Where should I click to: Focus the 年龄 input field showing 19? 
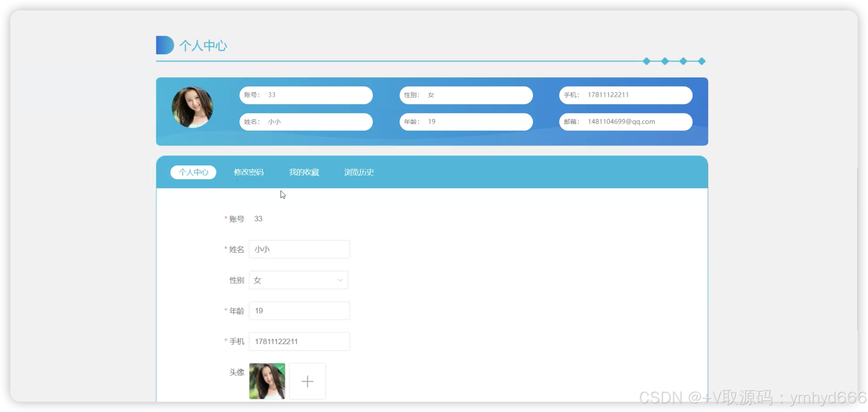coord(299,311)
